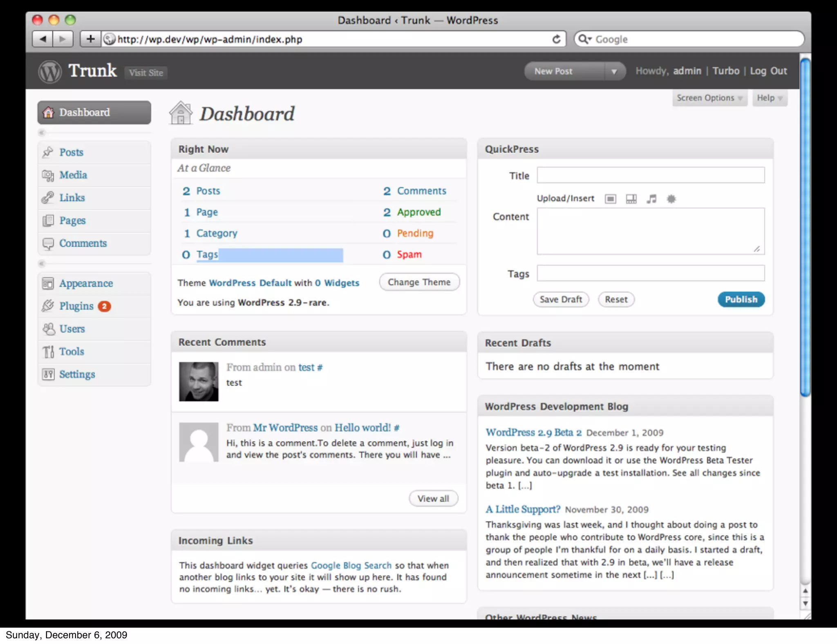Screen dimensions: 837x644
Task: Click the Add Image upload icon
Action: tap(610, 199)
